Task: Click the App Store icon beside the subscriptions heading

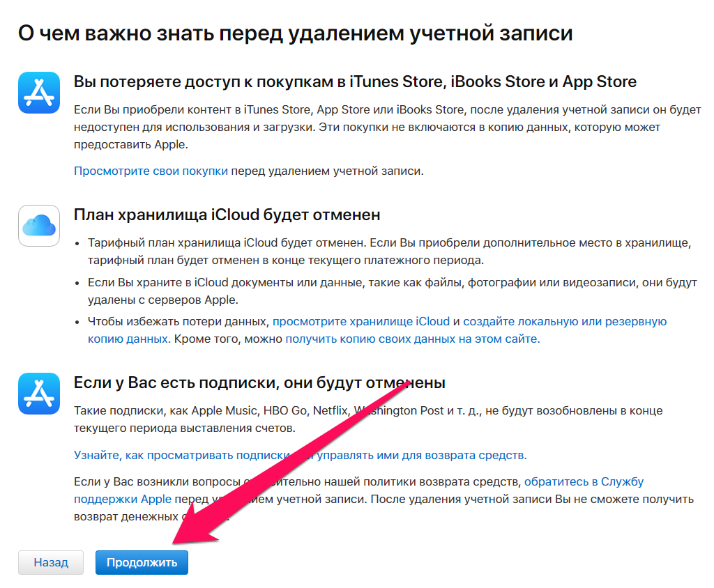Action: coord(39,394)
